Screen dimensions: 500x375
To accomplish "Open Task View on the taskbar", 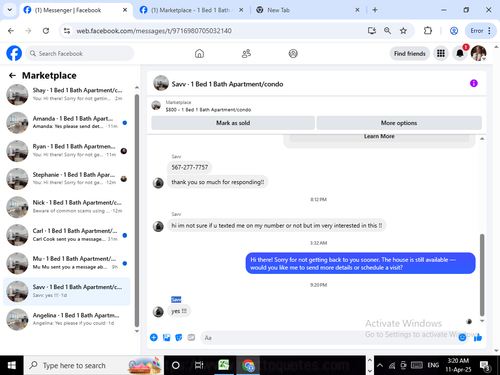I will coord(199,365).
